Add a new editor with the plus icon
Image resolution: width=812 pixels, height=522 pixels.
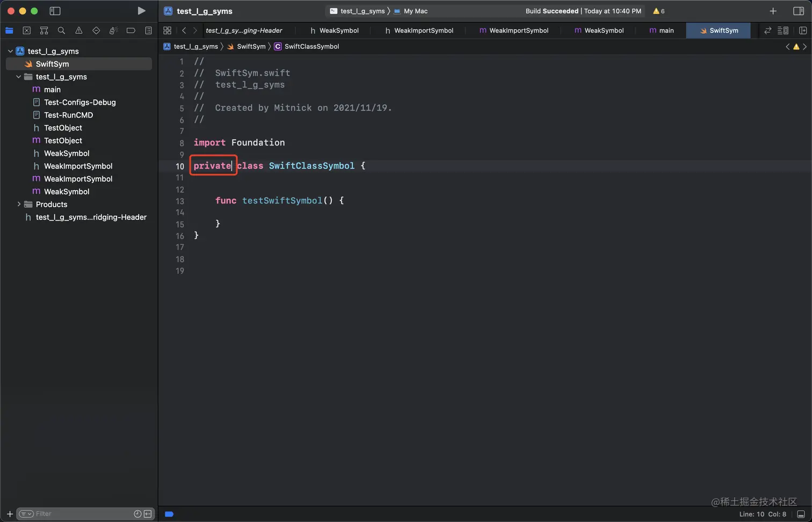tap(773, 11)
